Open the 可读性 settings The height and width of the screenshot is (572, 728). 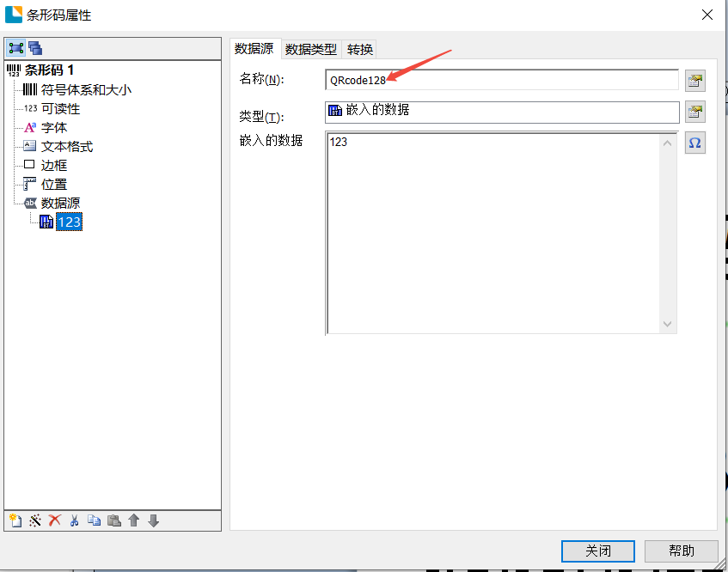60,108
